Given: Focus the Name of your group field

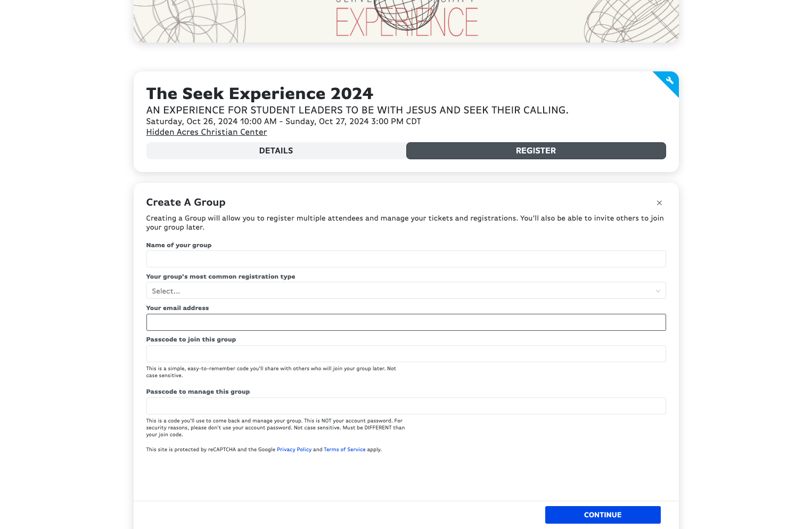Looking at the screenshot, I should [x=406, y=259].
